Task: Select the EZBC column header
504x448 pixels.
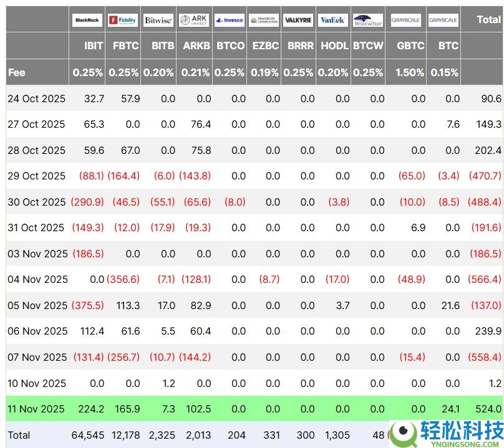Action: pos(266,45)
